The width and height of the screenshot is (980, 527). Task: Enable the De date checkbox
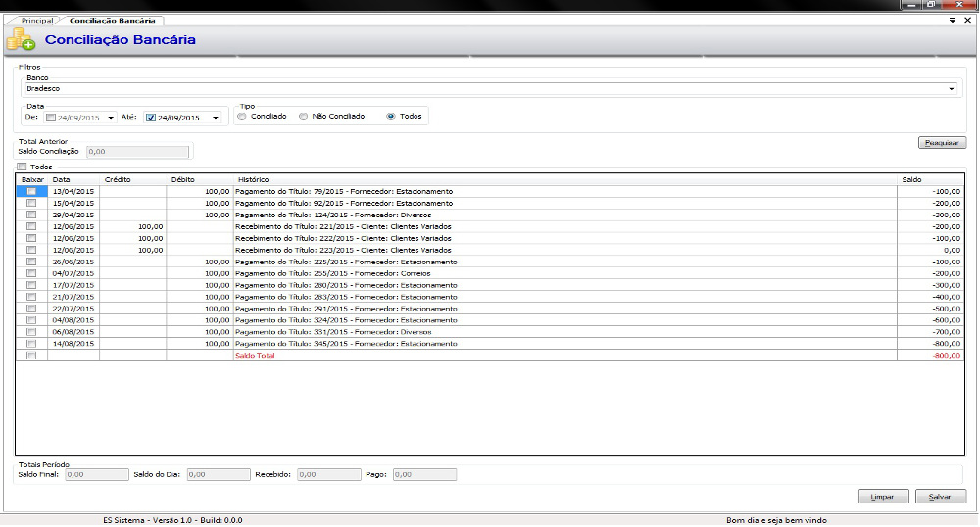(50, 118)
